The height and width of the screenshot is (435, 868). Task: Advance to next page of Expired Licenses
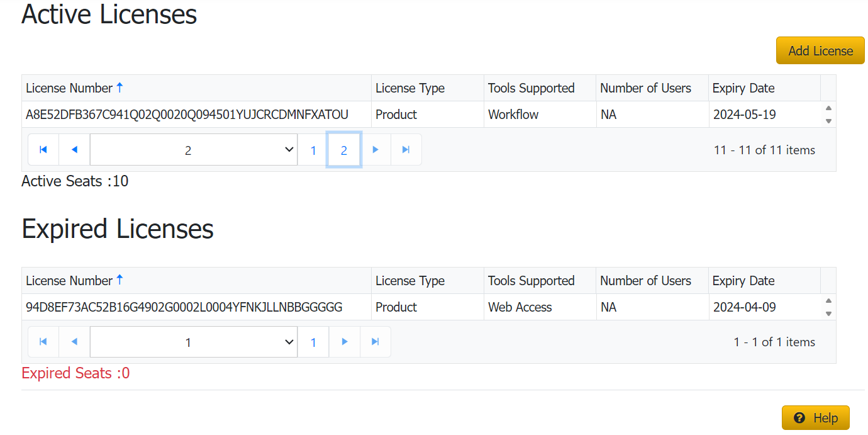point(345,341)
